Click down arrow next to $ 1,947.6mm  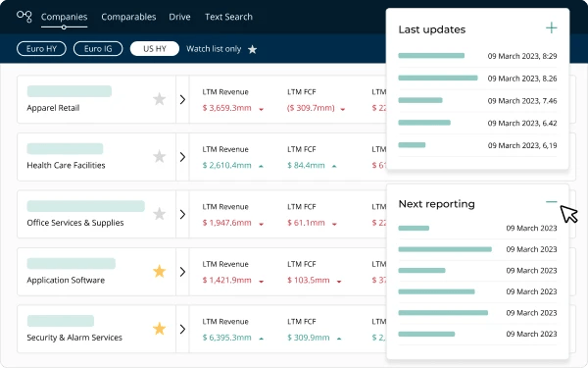pos(262,224)
